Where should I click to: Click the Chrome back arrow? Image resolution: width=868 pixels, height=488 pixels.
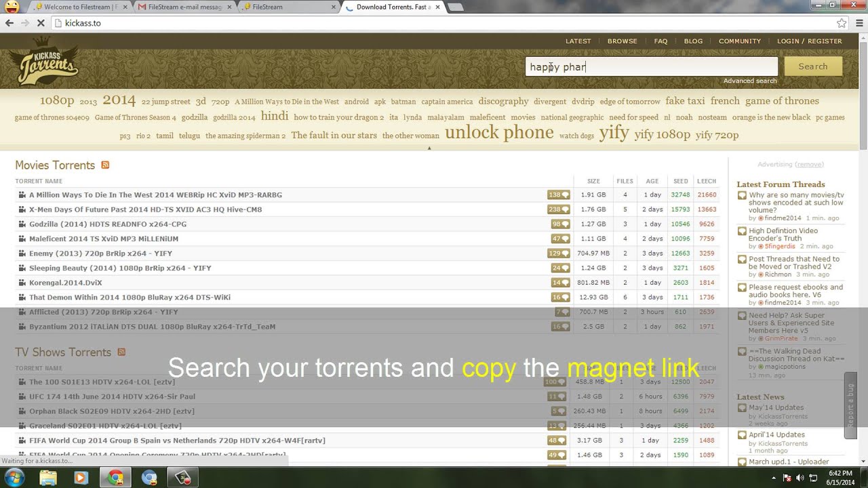pyautogui.click(x=9, y=23)
